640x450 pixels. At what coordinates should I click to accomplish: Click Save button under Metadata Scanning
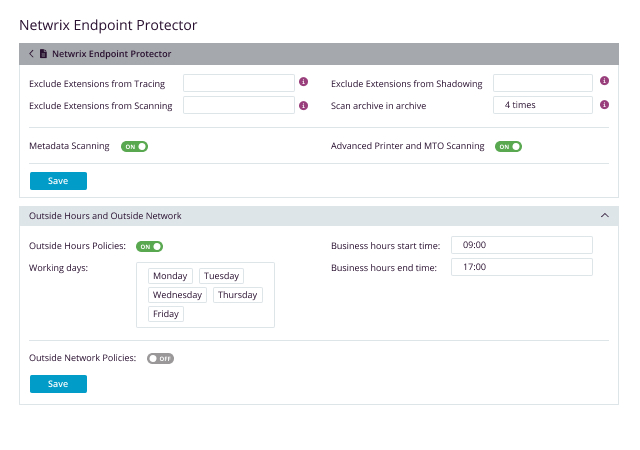pos(58,181)
